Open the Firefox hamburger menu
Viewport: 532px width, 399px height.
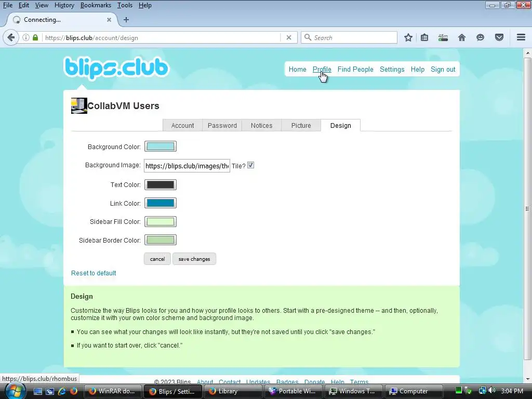pyautogui.click(x=521, y=37)
